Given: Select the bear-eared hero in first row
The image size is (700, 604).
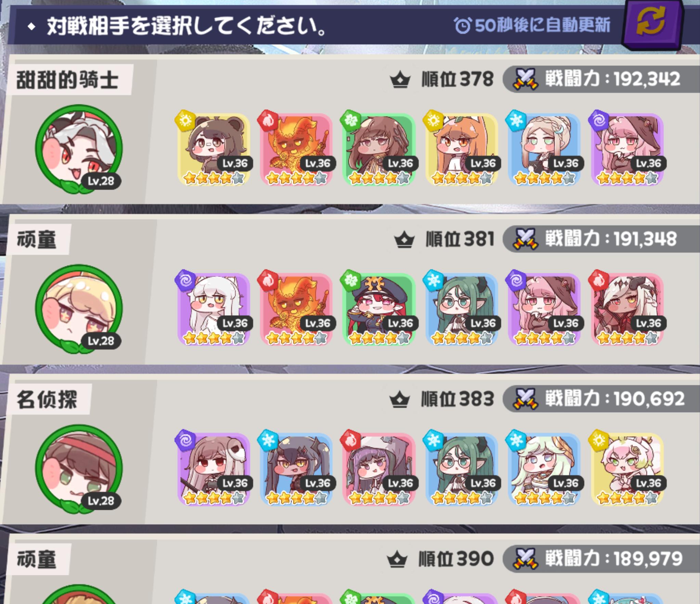Looking at the screenshot, I should [x=214, y=149].
